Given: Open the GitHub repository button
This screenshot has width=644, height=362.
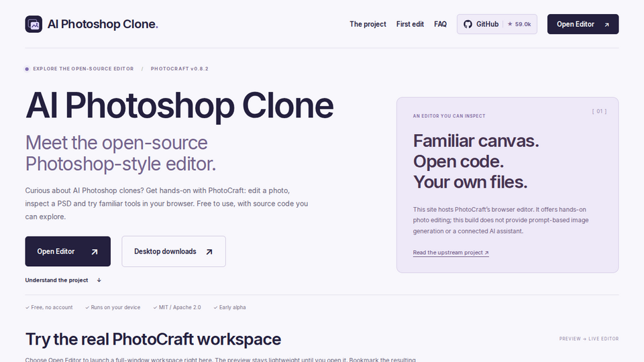Looking at the screenshot, I should (x=497, y=24).
